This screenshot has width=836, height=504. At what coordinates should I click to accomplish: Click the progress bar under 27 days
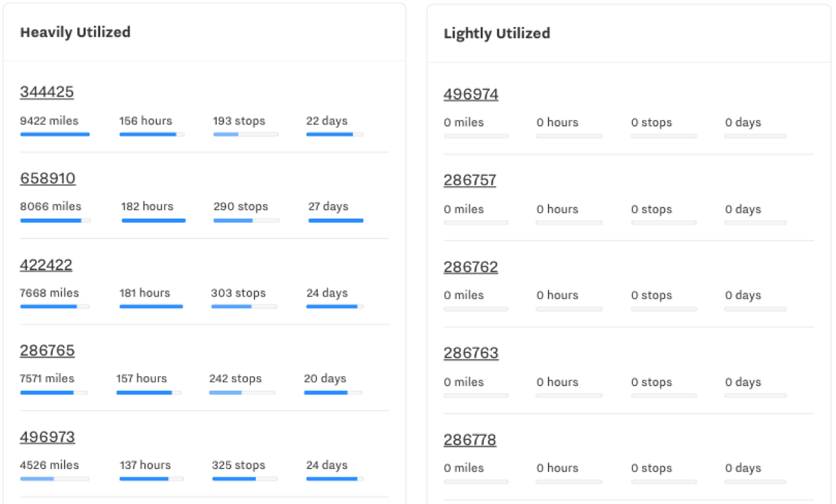click(336, 220)
